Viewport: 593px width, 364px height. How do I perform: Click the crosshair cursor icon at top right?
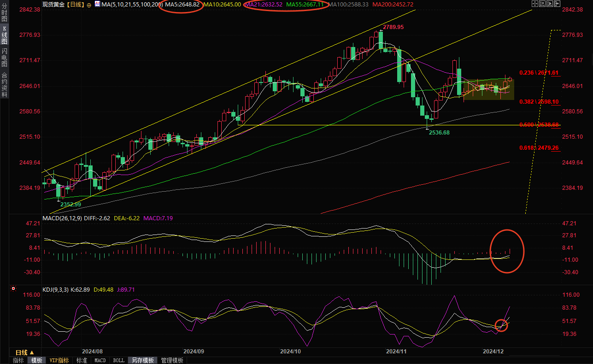(534, 4)
